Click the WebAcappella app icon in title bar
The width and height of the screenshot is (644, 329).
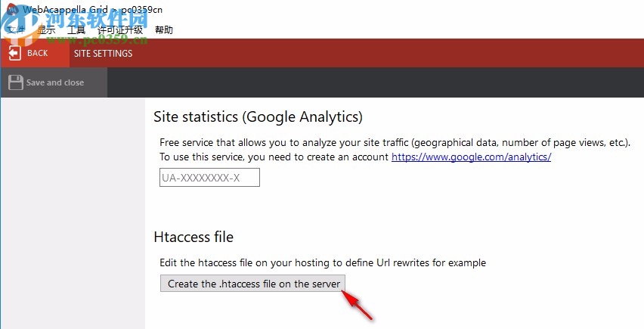click(x=11, y=9)
